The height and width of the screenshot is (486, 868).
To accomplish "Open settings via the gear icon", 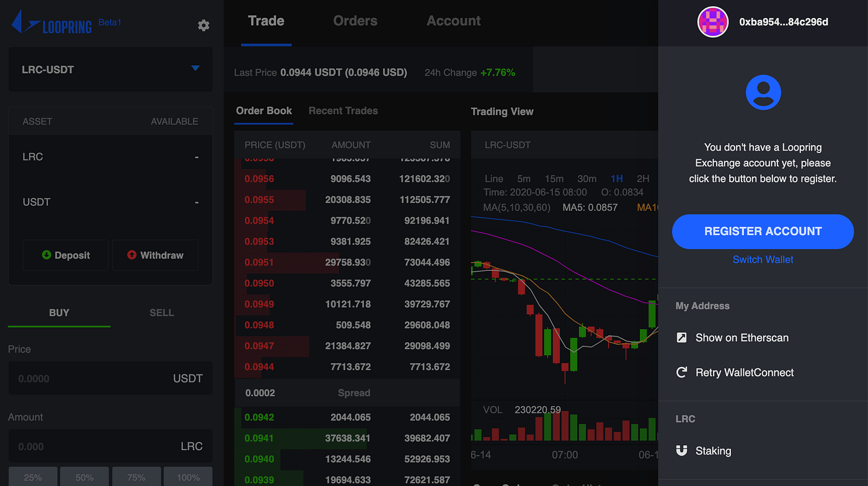I will click(x=203, y=25).
